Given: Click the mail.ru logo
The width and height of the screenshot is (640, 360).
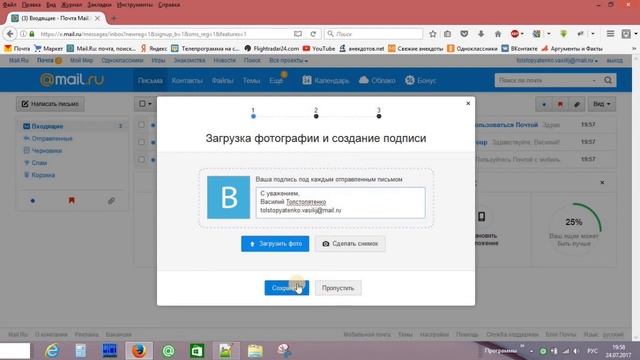Looking at the screenshot, I should (x=72, y=80).
